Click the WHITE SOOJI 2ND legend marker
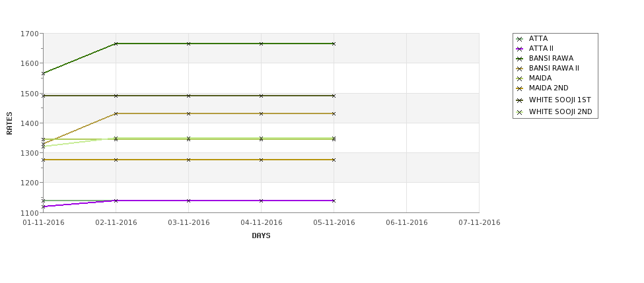The image size is (644, 283). (520, 112)
